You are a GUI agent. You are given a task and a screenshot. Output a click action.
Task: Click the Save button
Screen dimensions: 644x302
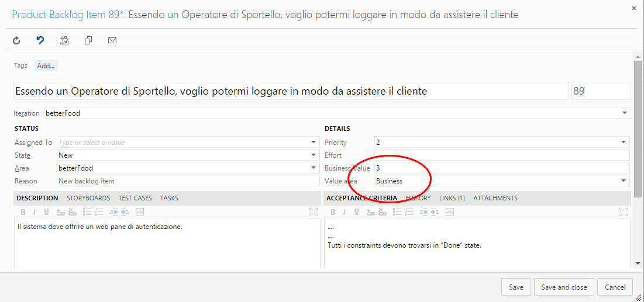516,287
